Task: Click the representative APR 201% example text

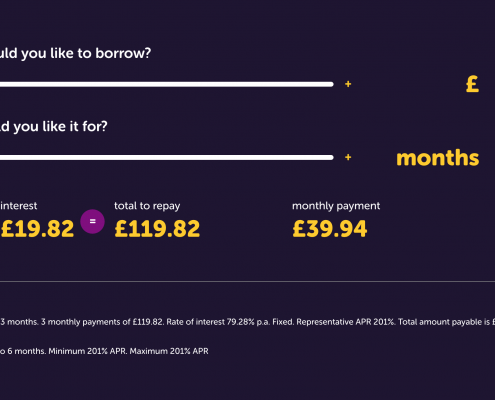Action: point(345,322)
